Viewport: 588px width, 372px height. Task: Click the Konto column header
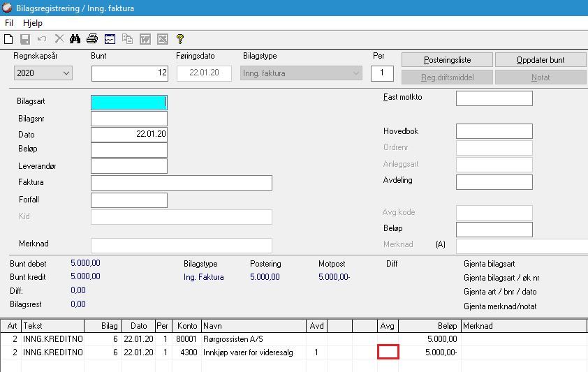(x=186, y=326)
